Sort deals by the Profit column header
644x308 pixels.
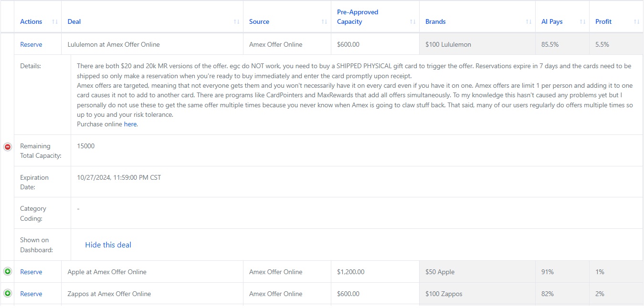tap(603, 22)
